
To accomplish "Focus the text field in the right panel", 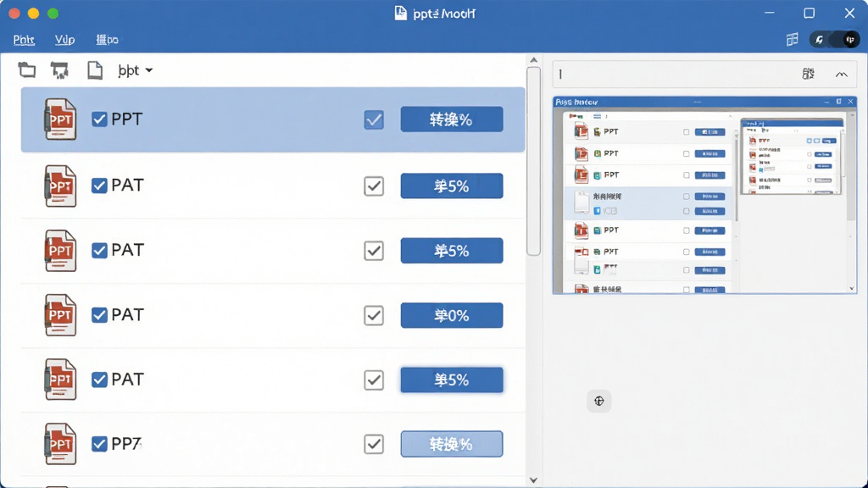I will tap(704, 75).
